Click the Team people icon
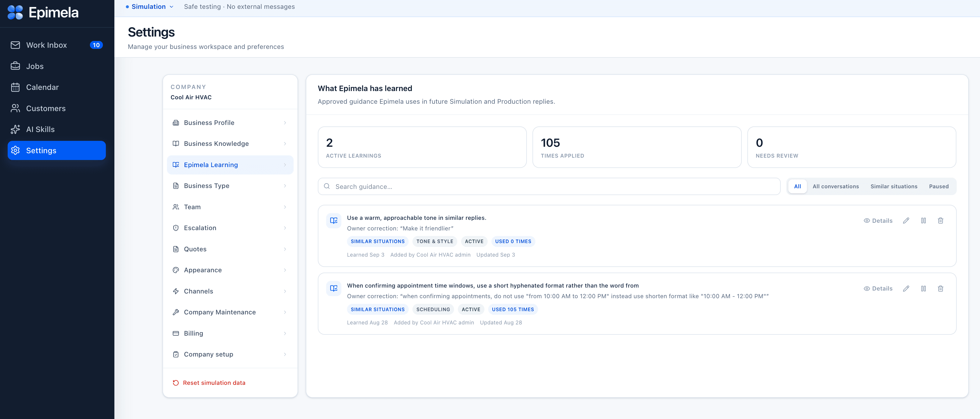 [176, 207]
